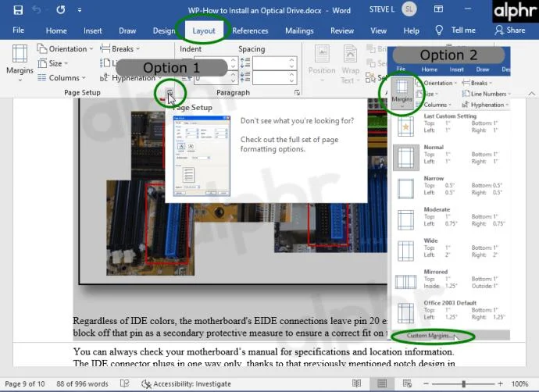Switch to Web Layout view icon

[407, 383]
